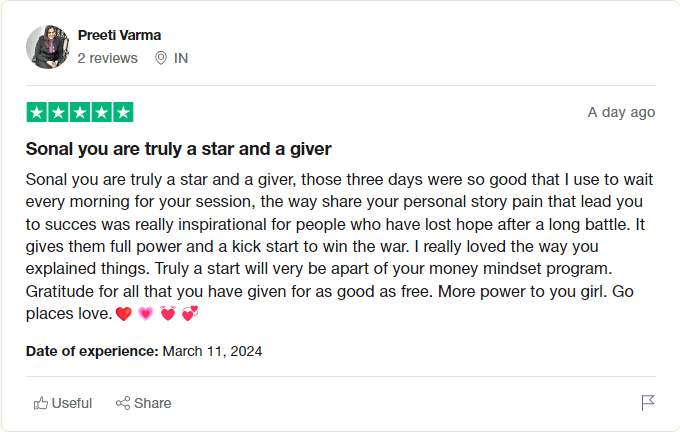This screenshot has width=680, height=432.
Task: Click the thumbs-up icon
Action: [41, 403]
